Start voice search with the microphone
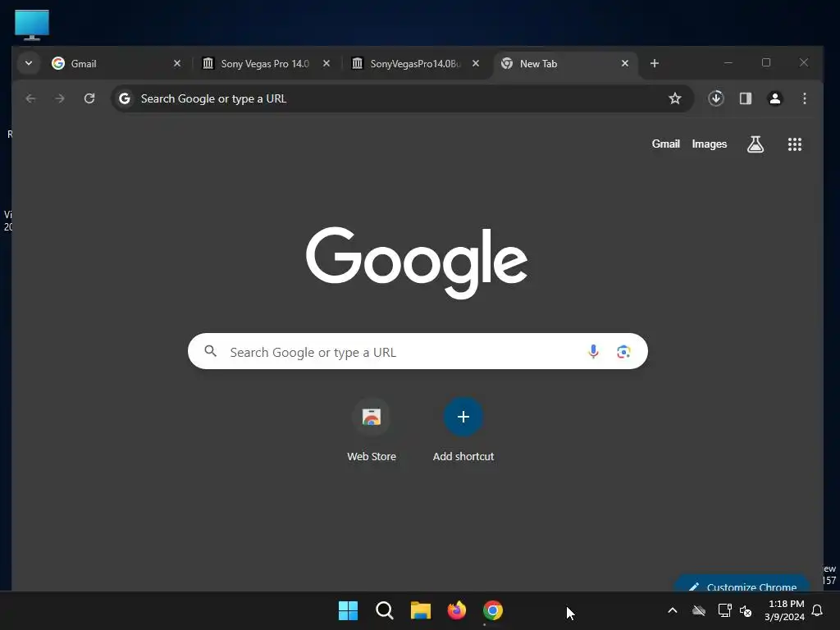 [x=593, y=351]
